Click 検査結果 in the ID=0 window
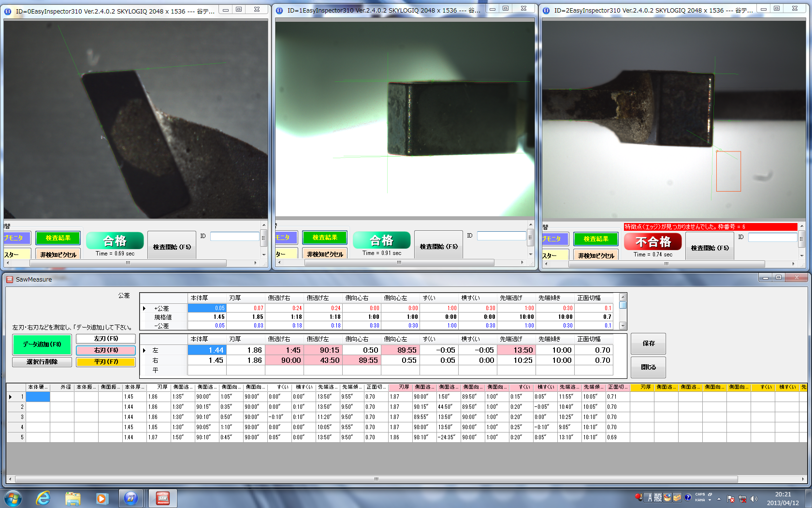This screenshot has width=812, height=508. tap(58, 238)
